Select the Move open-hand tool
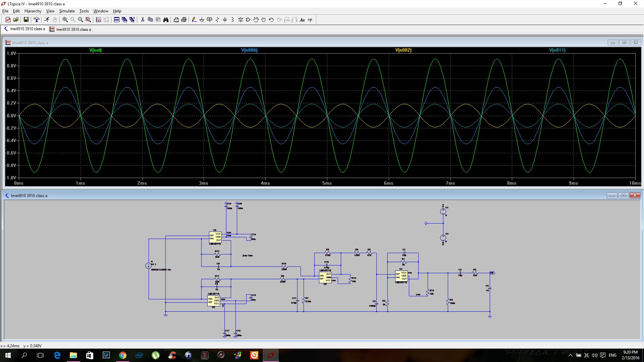This screenshot has height=362, width=644. coord(256,20)
